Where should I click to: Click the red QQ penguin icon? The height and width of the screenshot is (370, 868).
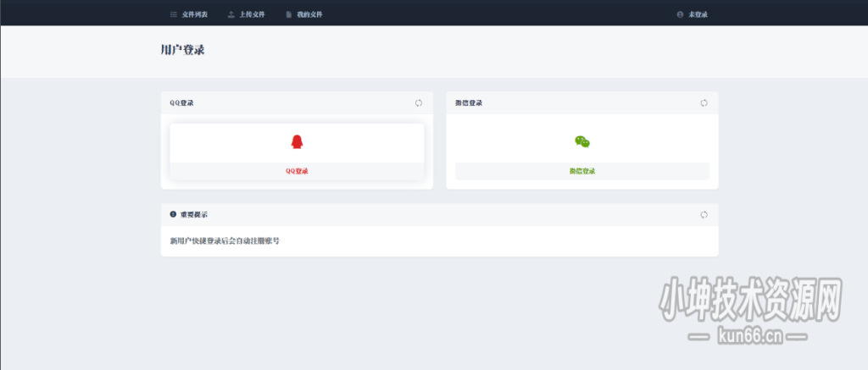(298, 142)
